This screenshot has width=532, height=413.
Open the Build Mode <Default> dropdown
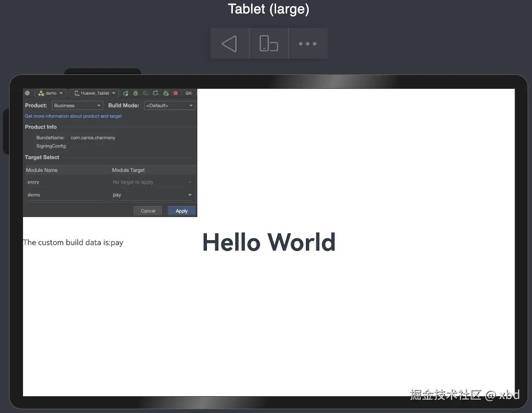169,106
